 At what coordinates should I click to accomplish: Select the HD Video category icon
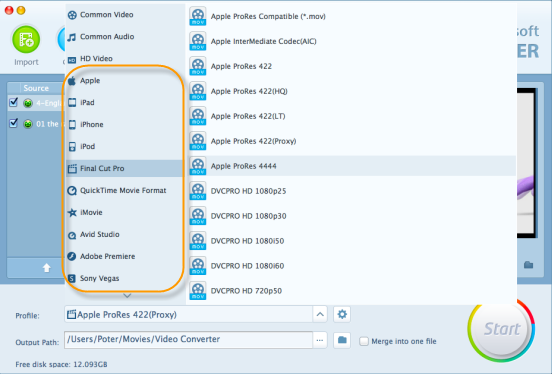pyautogui.click(x=72, y=60)
